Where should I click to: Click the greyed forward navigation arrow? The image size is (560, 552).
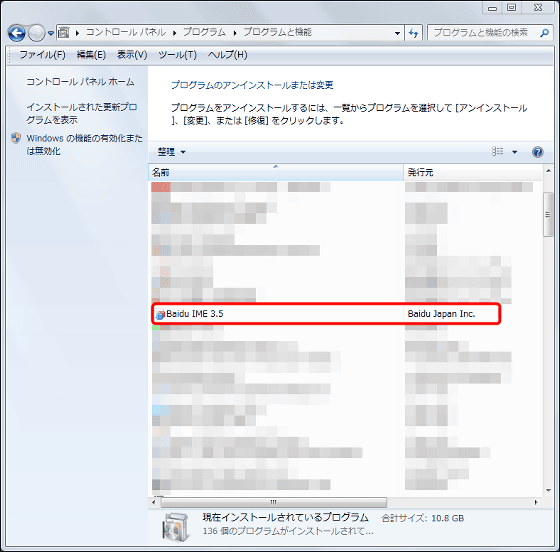point(36,33)
